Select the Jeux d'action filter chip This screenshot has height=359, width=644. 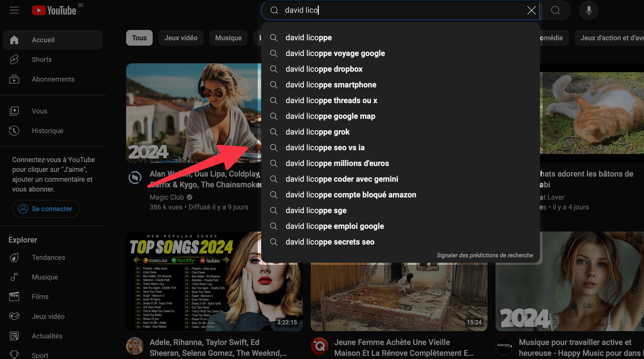click(x=610, y=38)
